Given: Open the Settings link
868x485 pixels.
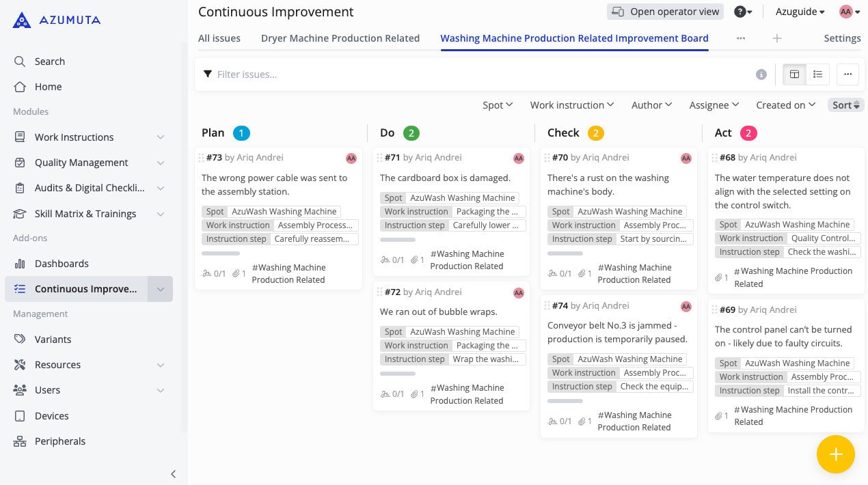Looking at the screenshot, I should point(842,38).
